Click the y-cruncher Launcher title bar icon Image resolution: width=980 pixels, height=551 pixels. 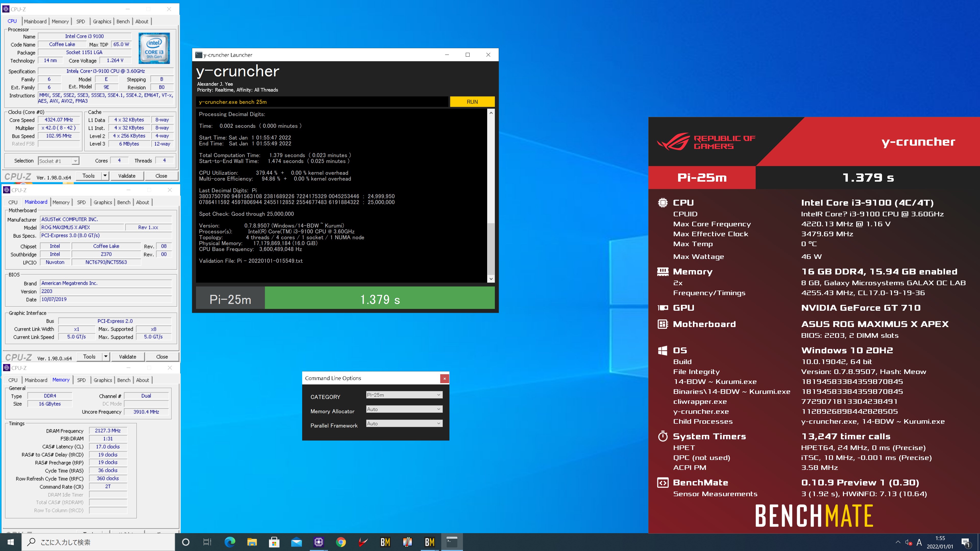pos(199,55)
